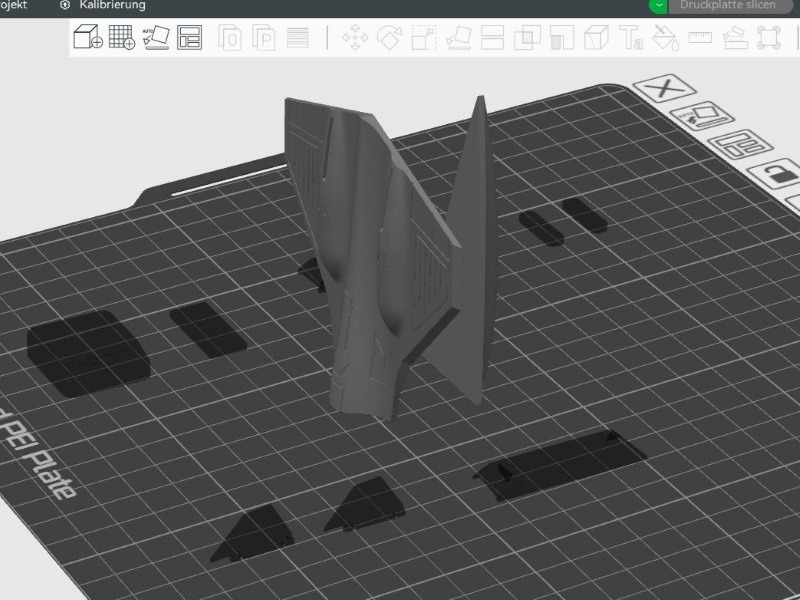Image resolution: width=800 pixels, height=600 pixels.
Task: Open the Text shape tool
Action: 631,38
